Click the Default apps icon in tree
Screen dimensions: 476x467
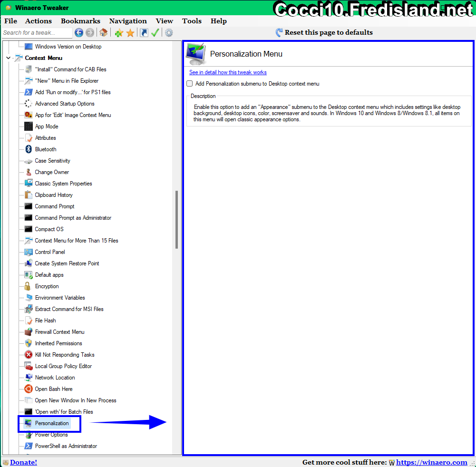pos(29,275)
